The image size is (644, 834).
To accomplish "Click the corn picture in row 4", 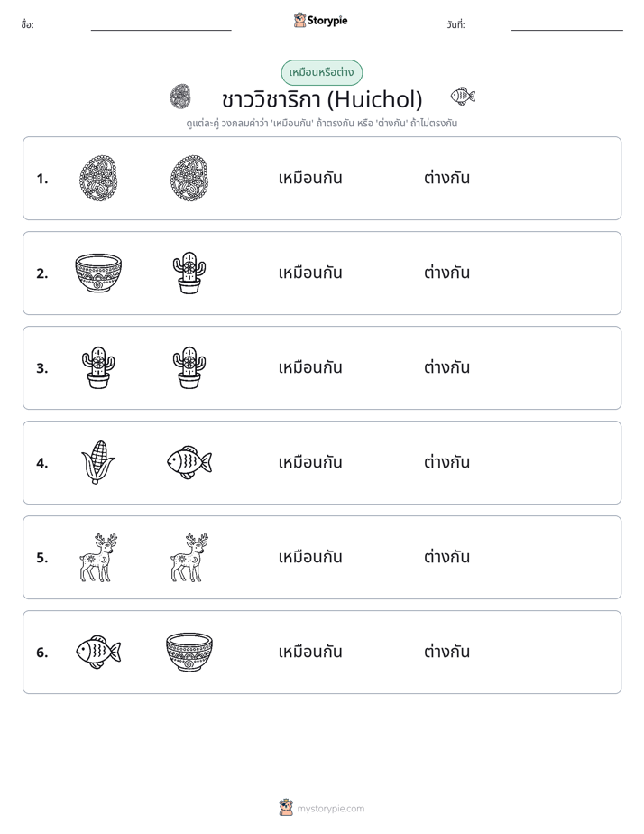I will (98, 462).
